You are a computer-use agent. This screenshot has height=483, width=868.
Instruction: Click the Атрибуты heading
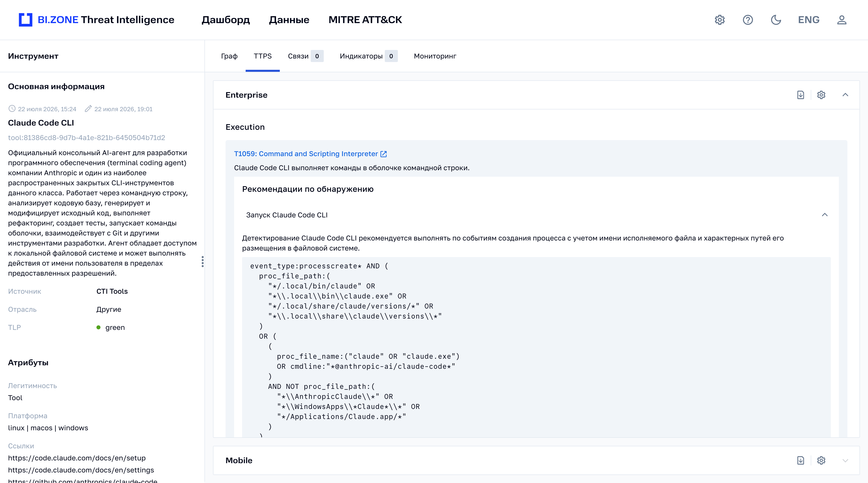pyautogui.click(x=28, y=363)
